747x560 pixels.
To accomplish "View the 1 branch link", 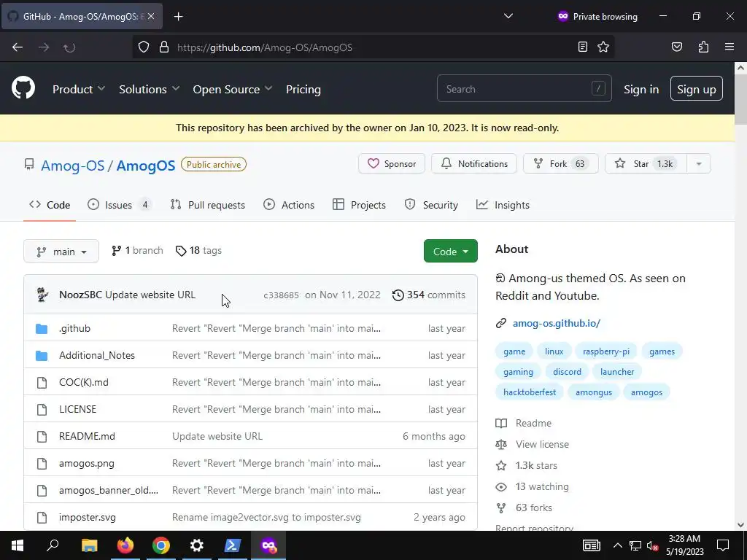I will [x=137, y=251].
